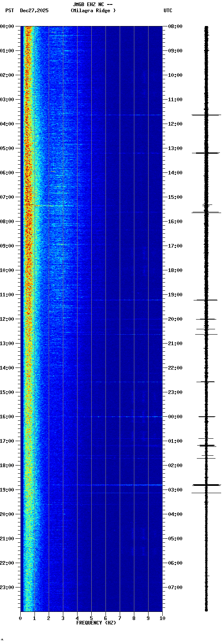The image size is (224, 644).
Task: Click the PST '15:00' time label
Action: [7, 392]
